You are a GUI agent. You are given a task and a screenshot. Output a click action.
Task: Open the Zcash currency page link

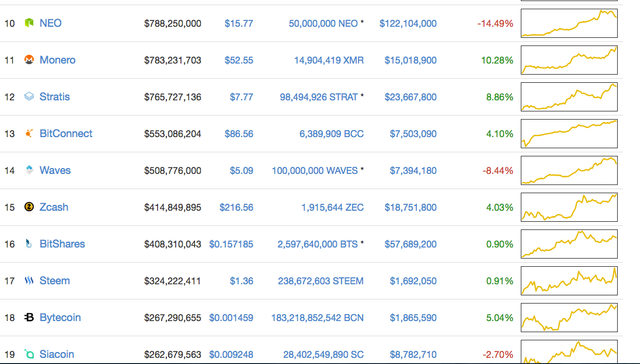pyautogui.click(x=54, y=207)
